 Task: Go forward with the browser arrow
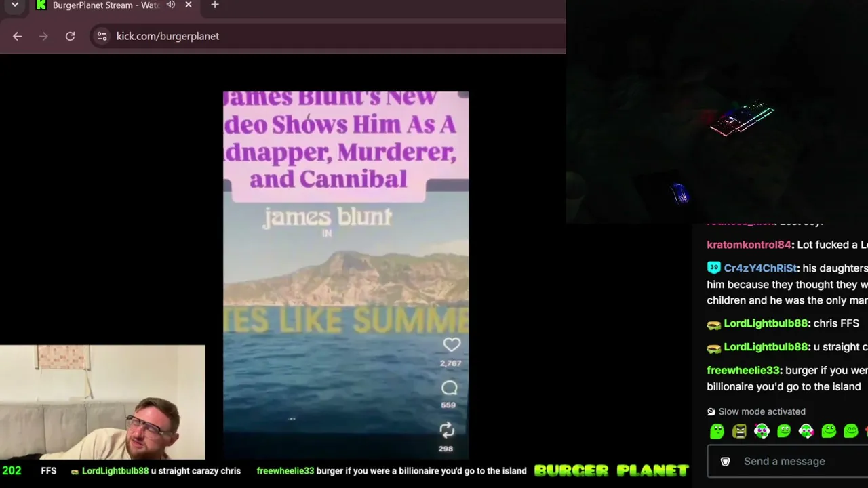(x=44, y=36)
